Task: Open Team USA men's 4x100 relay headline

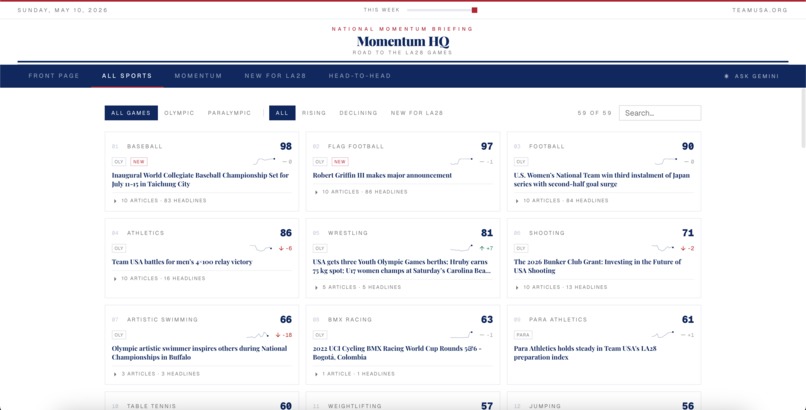Action: pyautogui.click(x=182, y=262)
